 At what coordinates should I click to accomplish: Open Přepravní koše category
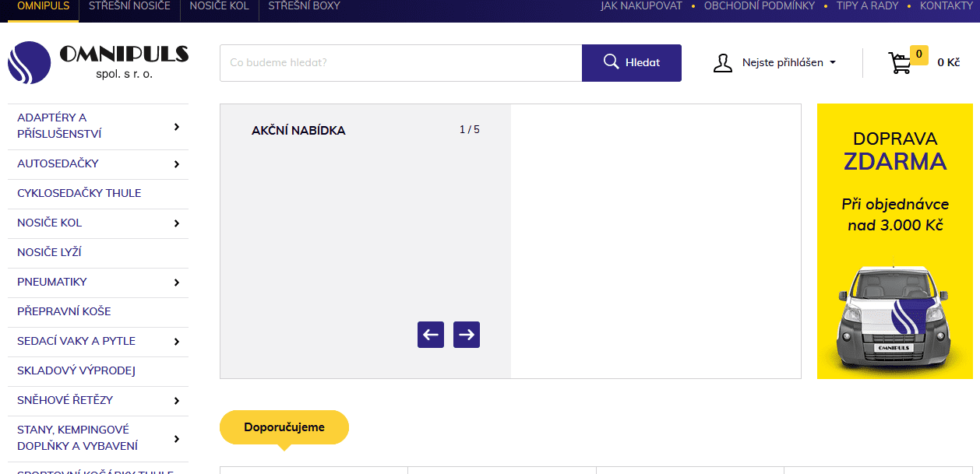pyautogui.click(x=64, y=311)
